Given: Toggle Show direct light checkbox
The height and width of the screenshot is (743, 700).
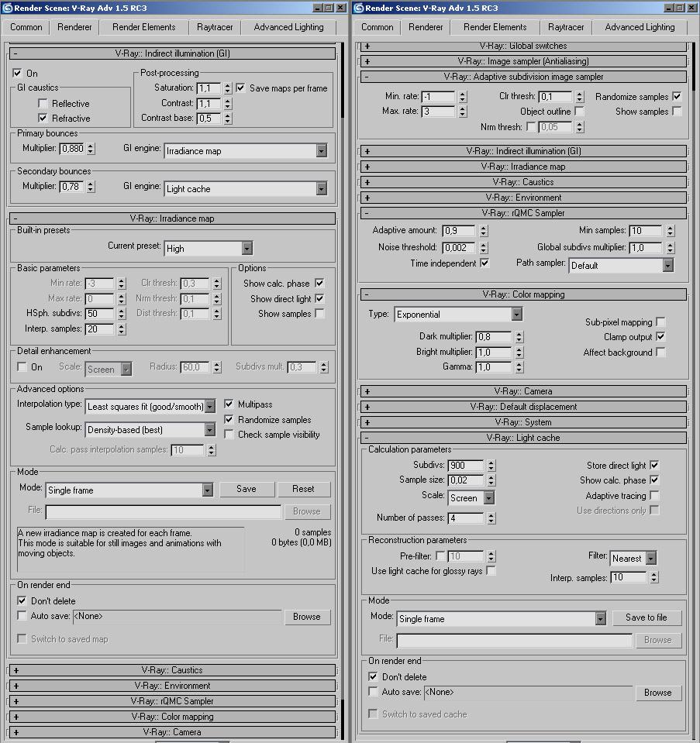Looking at the screenshot, I should 319,298.
